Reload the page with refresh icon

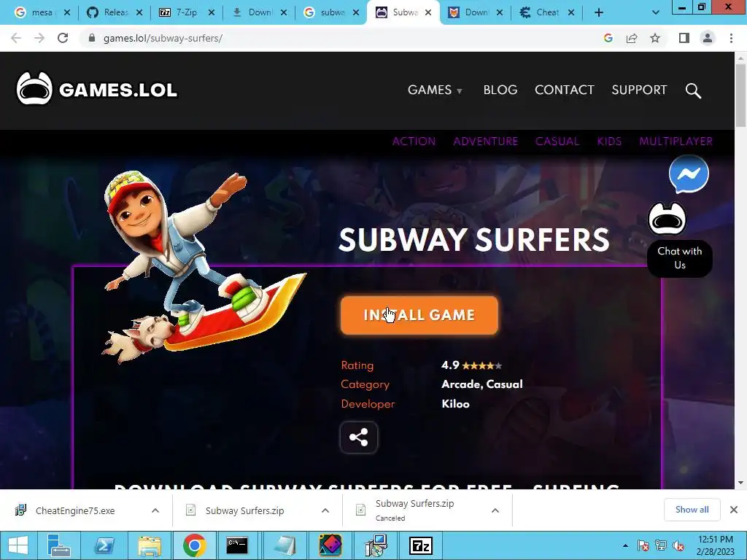coord(63,38)
